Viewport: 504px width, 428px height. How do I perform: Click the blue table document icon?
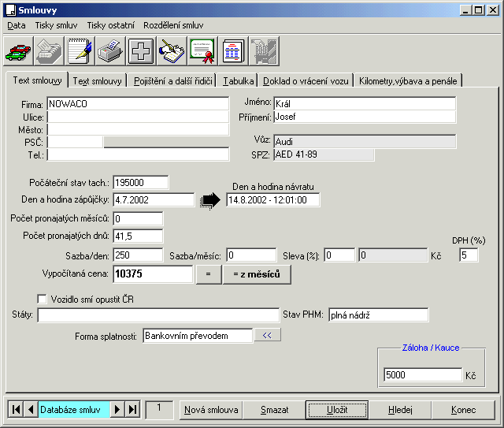point(234,51)
